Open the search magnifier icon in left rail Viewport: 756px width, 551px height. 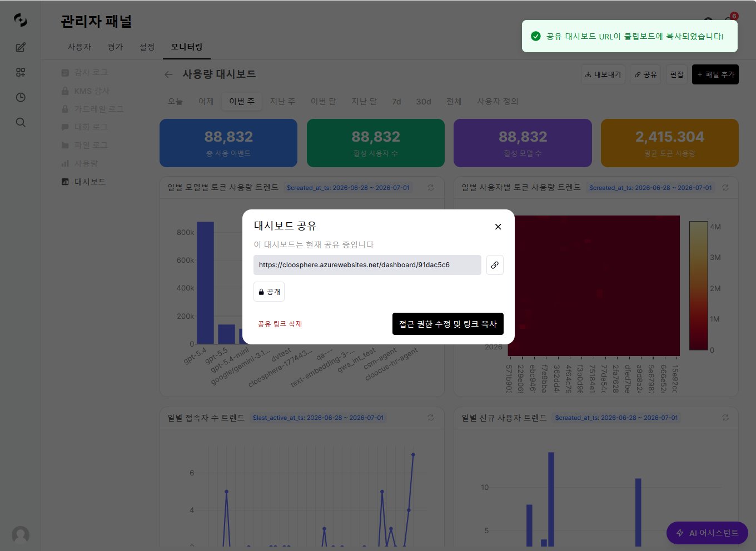coord(21,122)
